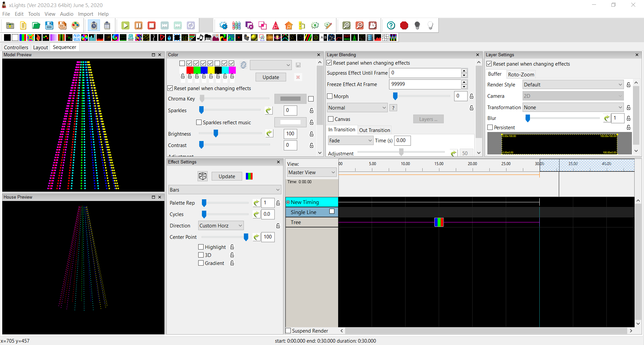Open the Transformation dropdown set to None
The height and width of the screenshot is (345, 644).
pos(573,107)
